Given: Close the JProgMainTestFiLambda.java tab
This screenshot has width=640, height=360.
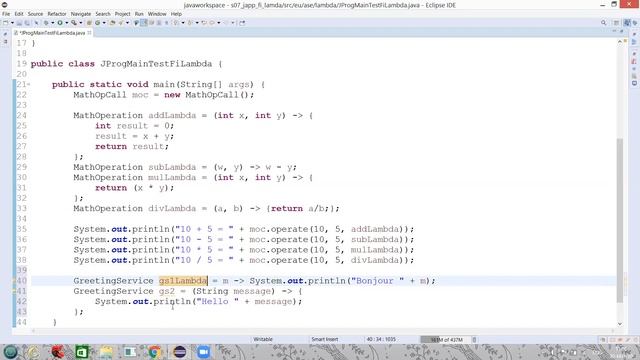Looking at the screenshot, I should pos(89,33).
